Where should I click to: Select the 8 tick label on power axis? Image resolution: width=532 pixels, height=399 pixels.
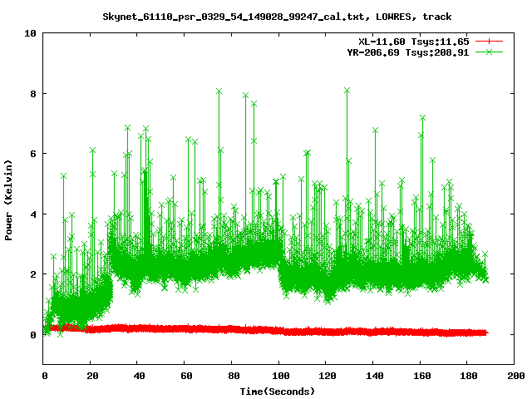pyautogui.click(x=32, y=94)
